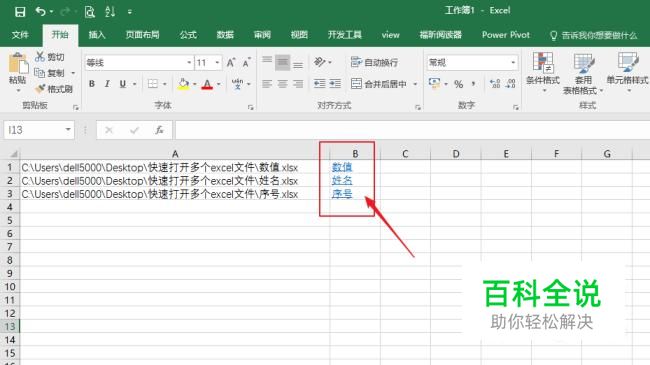The image size is (650, 365).
Task: Open format as table 套用表格格式
Action: point(583,73)
